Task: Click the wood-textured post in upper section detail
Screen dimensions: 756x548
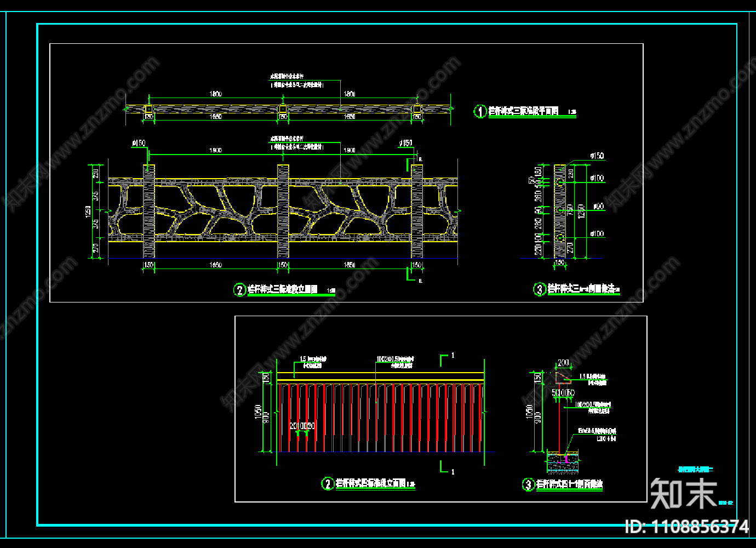Action: [x=559, y=211]
